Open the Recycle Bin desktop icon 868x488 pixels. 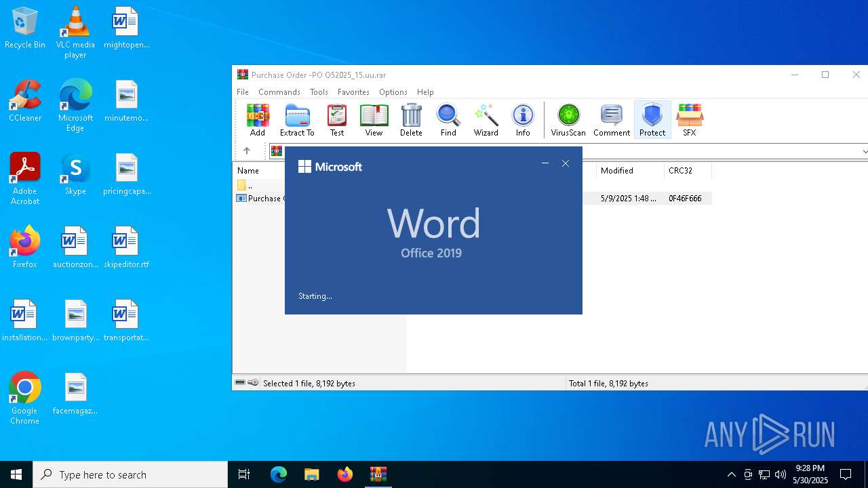click(25, 28)
